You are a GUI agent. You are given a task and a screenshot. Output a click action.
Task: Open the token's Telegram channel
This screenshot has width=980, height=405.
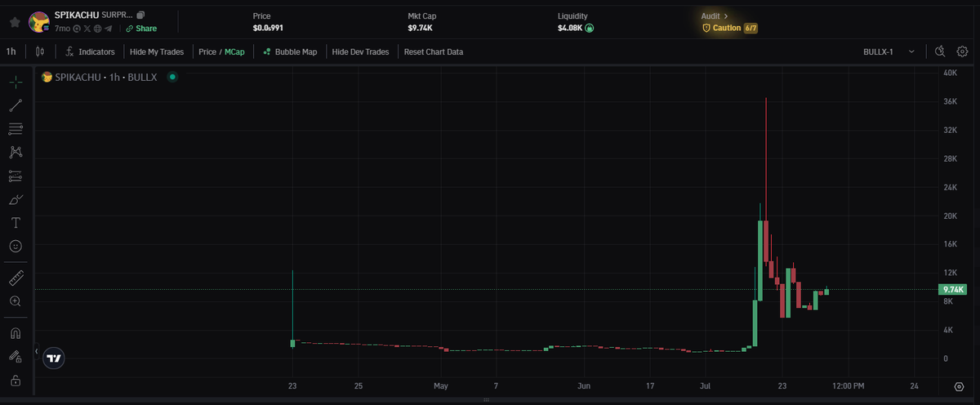pos(109,29)
